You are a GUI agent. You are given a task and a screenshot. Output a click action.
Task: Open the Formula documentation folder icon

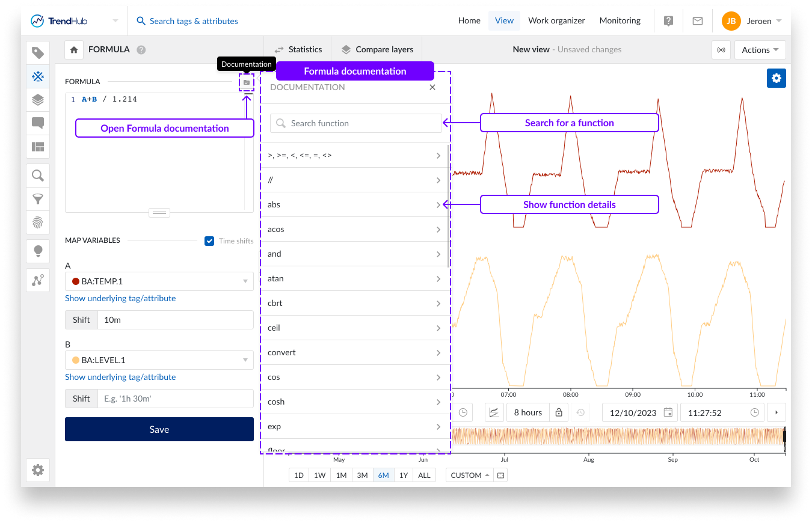(x=247, y=82)
